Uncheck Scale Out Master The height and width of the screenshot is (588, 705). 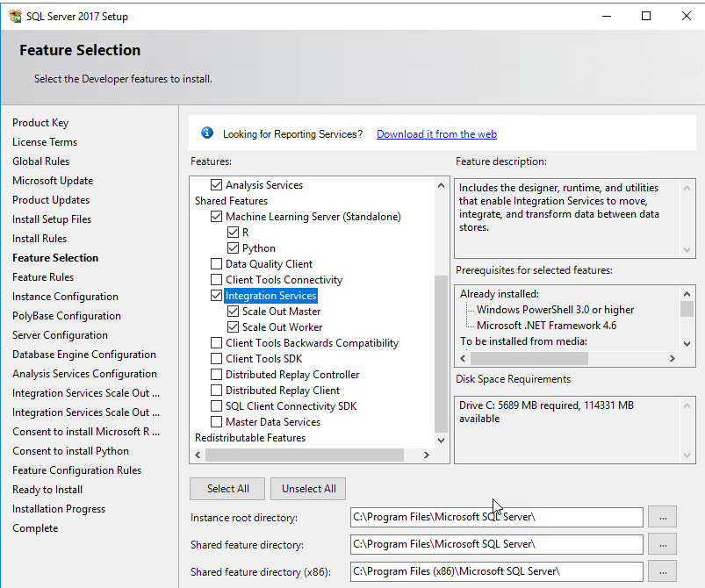pos(232,311)
